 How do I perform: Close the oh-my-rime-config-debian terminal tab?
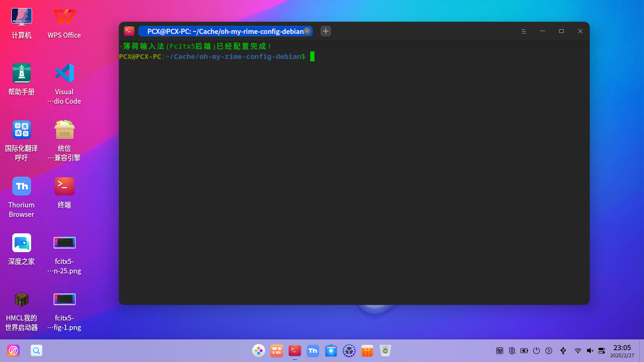(307, 31)
